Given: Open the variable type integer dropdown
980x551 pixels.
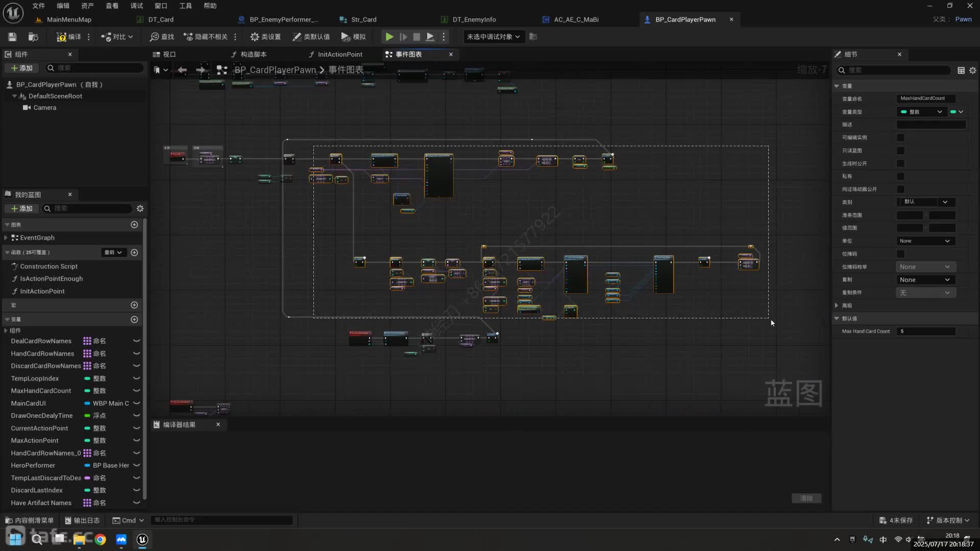Looking at the screenshot, I should pyautogui.click(x=921, y=112).
